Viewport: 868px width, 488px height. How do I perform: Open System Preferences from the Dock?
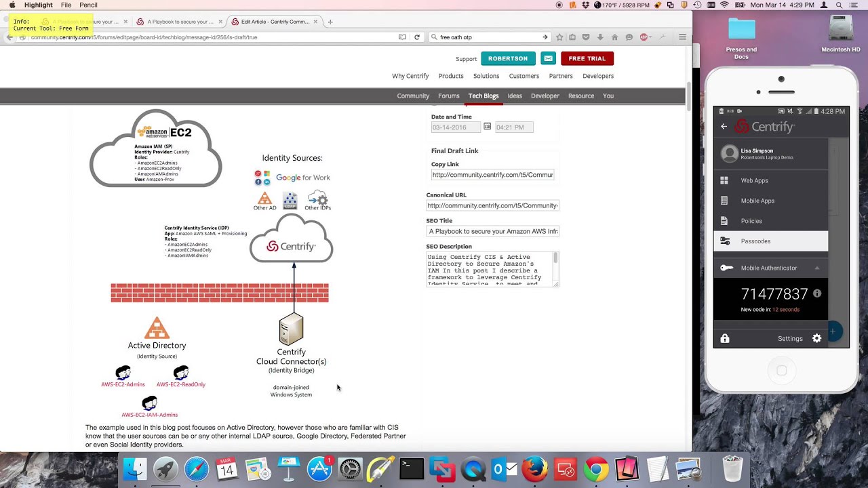point(351,470)
